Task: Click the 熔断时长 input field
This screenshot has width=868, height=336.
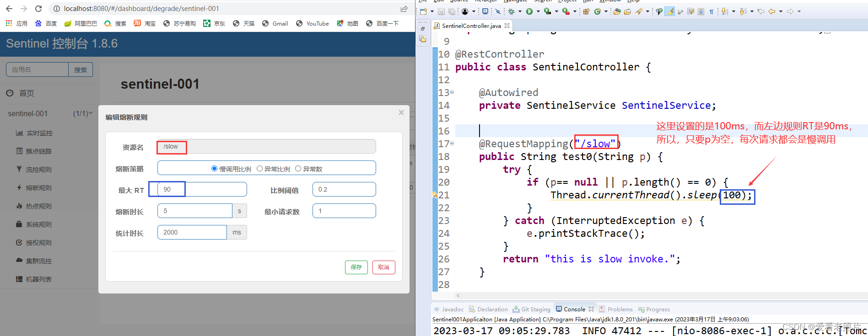Action: click(195, 211)
